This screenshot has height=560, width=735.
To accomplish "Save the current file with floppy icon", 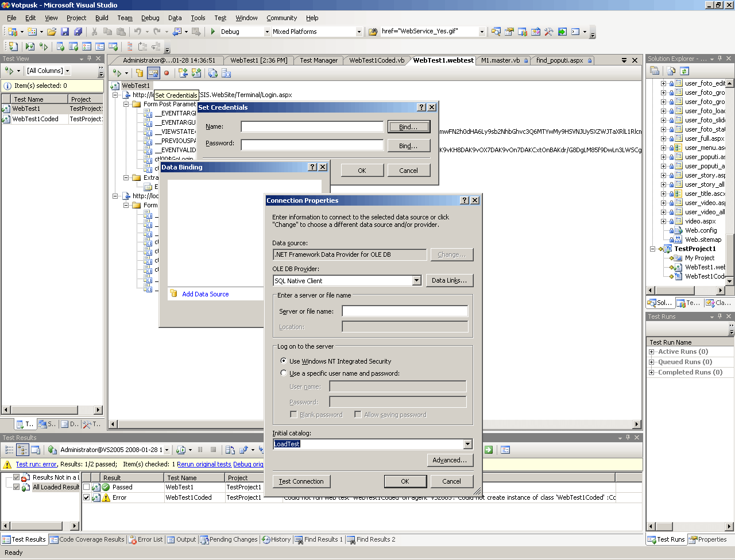I will tap(65, 32).
